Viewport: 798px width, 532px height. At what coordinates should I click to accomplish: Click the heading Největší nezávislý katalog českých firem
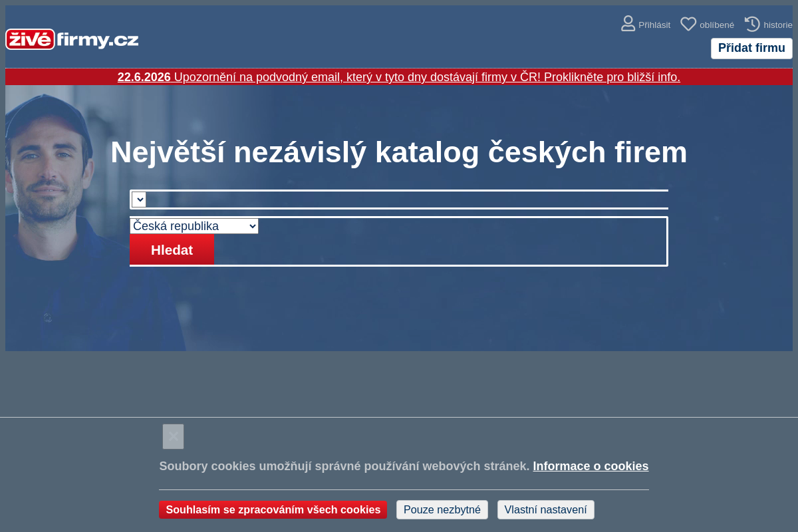pos(399,152)
